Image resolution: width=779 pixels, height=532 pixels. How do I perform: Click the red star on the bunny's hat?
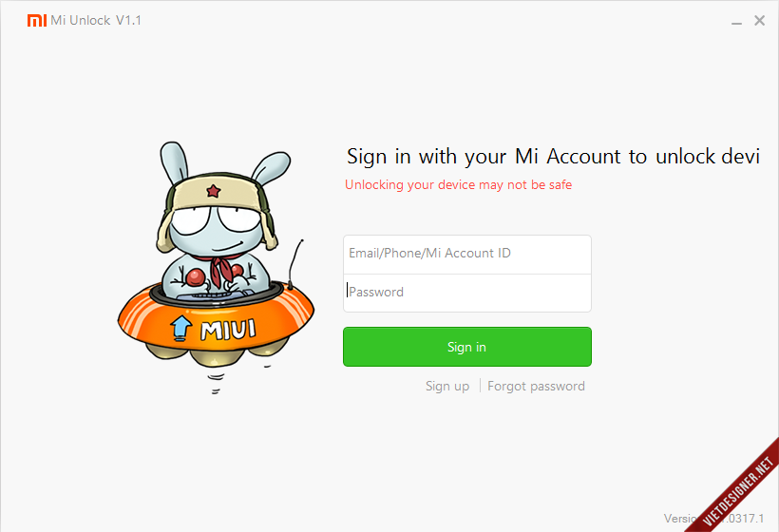[213, 190]
